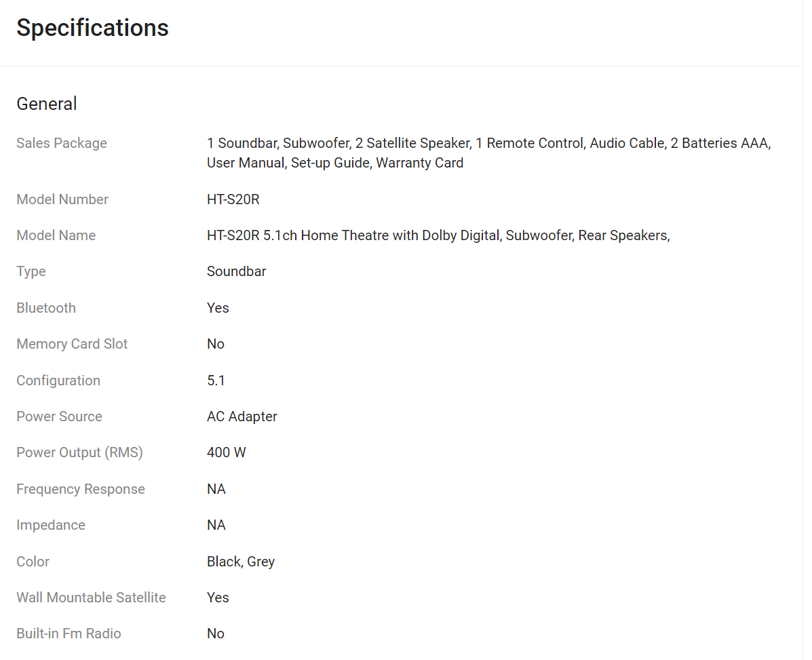Select the Soundbar value
The image size is (812, 660).
[x=236, y=271]
